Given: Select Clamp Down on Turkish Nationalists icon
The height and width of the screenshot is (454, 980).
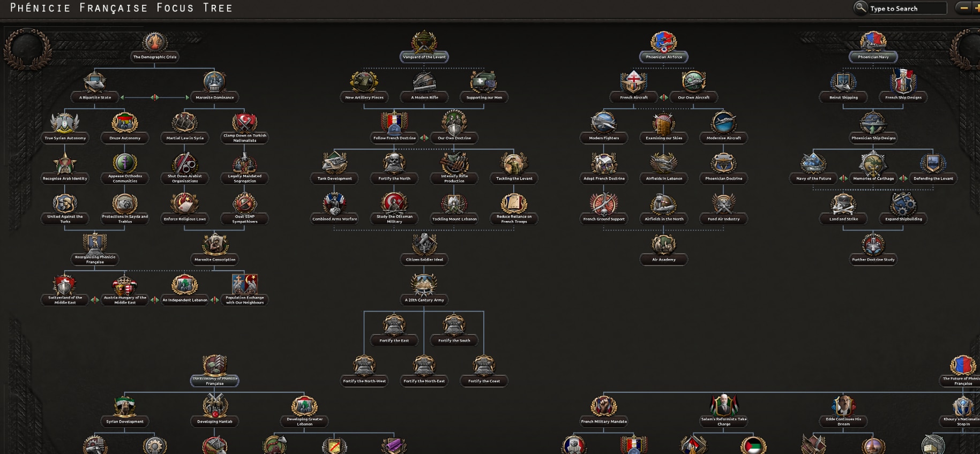Looking at the screenshot, I should 245,122.
